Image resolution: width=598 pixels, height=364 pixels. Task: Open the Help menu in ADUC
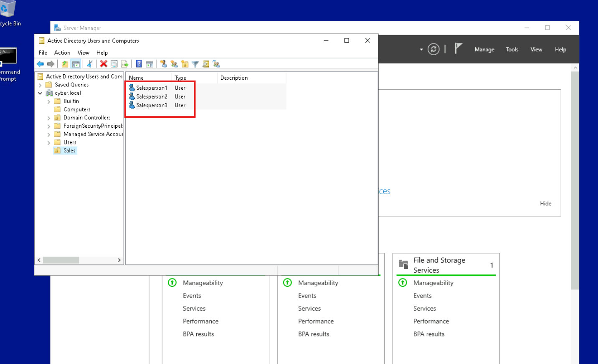pyautogui.click(x=102, y=53)
